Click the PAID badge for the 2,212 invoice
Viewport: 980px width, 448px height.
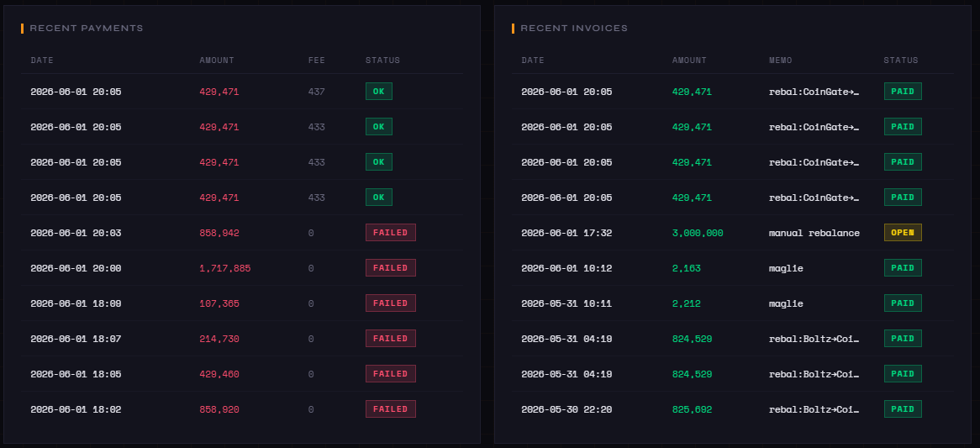(903, 303)
